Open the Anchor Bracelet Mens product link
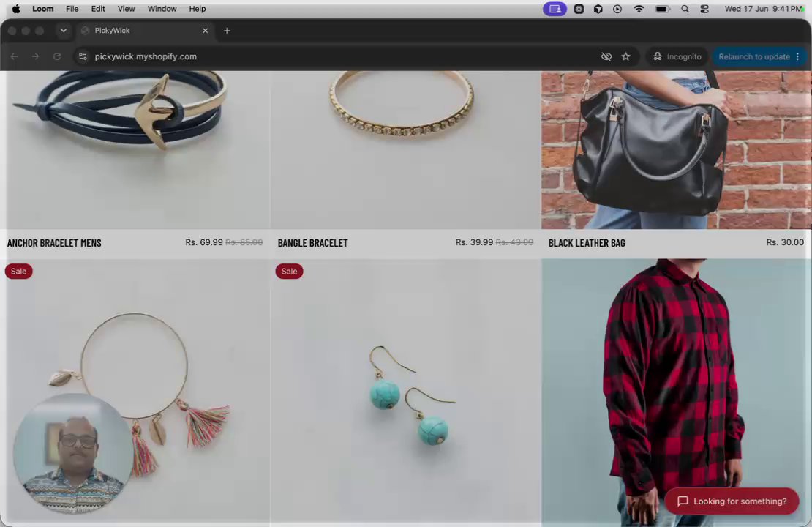 coord(54,242)
